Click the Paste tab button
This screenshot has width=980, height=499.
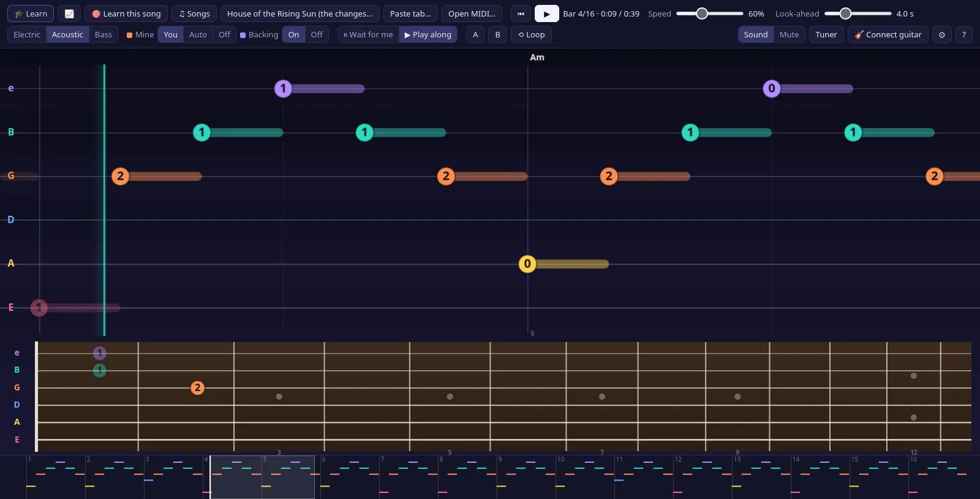point(410,13)
